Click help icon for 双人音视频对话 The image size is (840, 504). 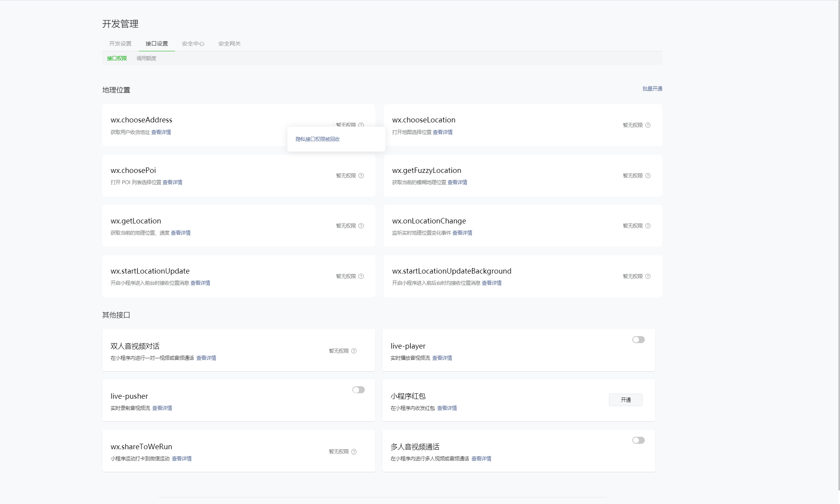click(x=354, y=351)
